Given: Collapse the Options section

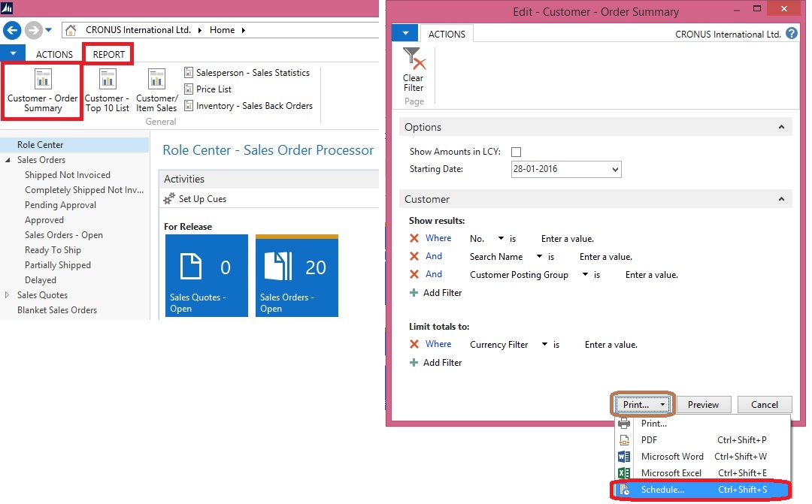Looking at the screenshot, I should click(x=782, y=128).
